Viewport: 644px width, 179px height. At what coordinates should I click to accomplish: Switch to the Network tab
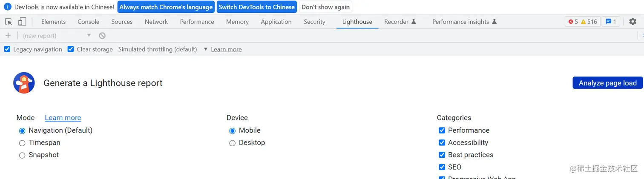pos(156,22)
